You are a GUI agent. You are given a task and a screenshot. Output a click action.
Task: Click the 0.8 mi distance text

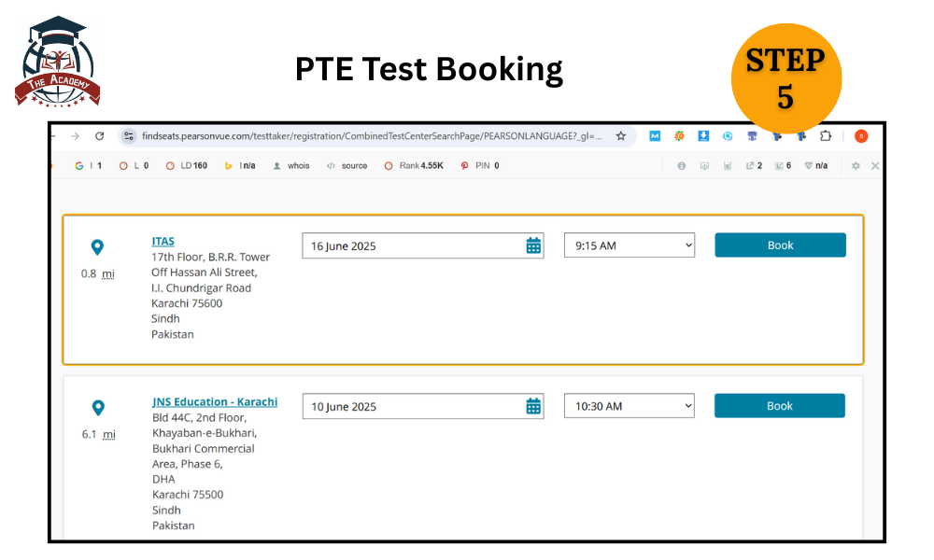tap(98, 273)
